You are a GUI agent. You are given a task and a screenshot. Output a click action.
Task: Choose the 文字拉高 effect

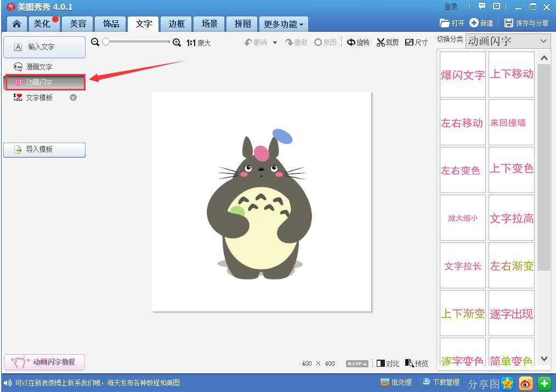(512, 218)
